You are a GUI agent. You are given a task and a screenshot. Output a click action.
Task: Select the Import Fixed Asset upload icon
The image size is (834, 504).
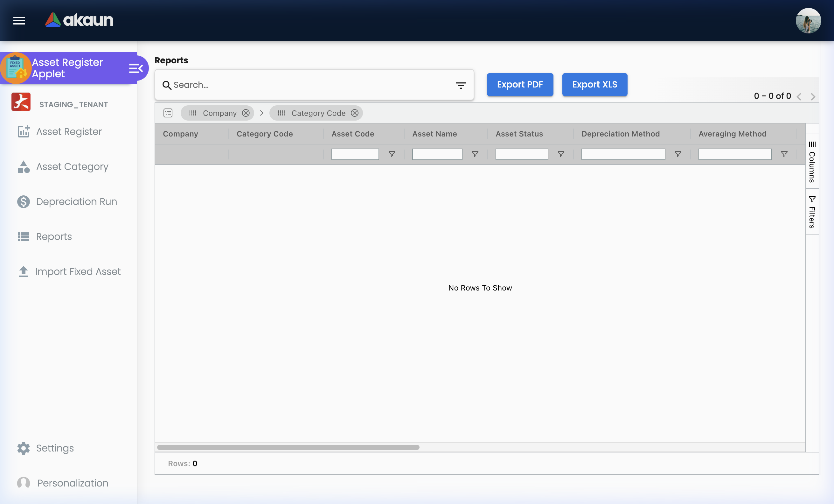point(23,271)
